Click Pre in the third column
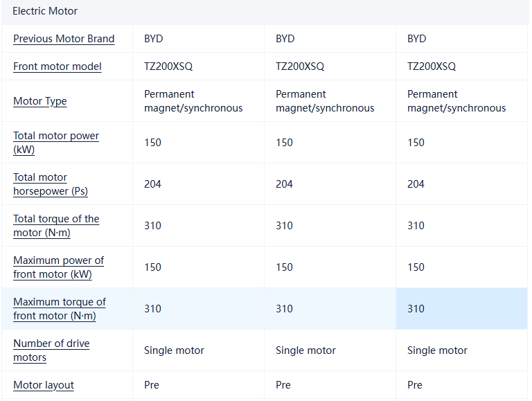Screen dimensions: 532x401 [415, 385]
